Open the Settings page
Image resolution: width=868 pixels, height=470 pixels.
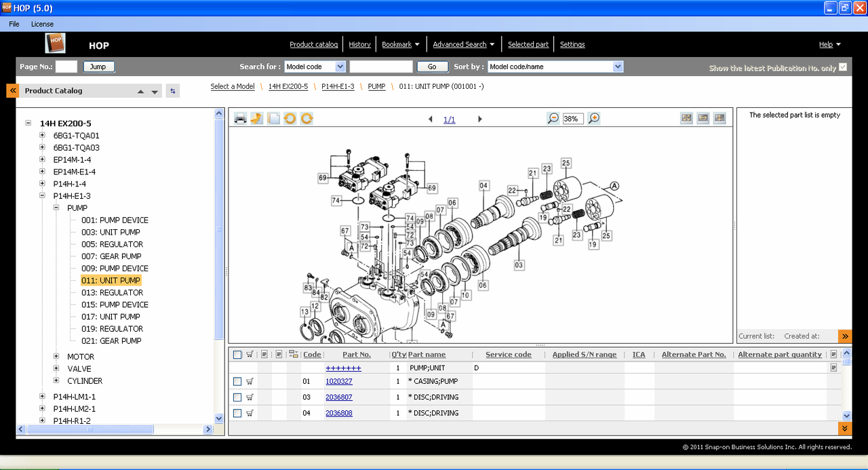click(x=572, y=44)
